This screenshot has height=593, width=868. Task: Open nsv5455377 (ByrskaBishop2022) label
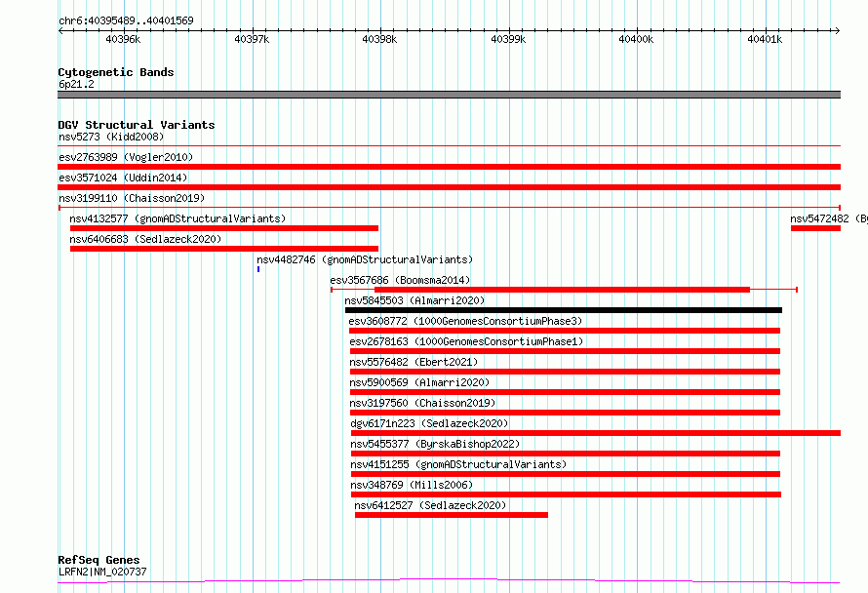click(x=435, y=444)
